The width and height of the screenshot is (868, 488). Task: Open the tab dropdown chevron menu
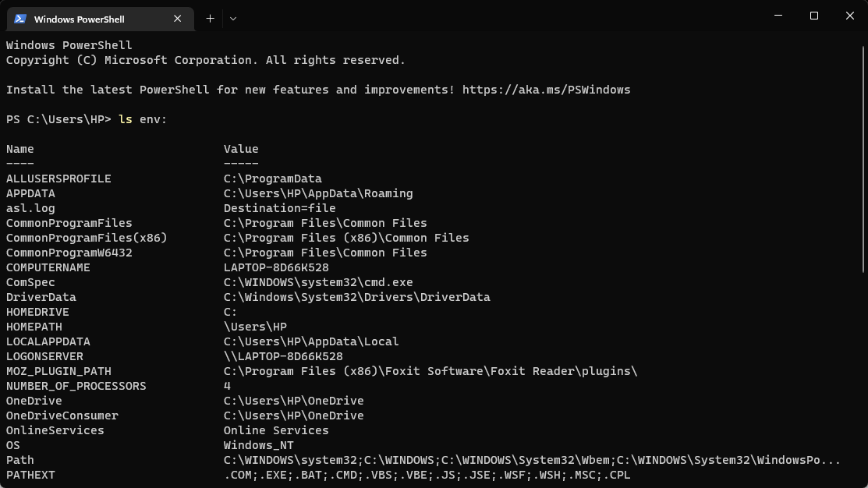232,18
